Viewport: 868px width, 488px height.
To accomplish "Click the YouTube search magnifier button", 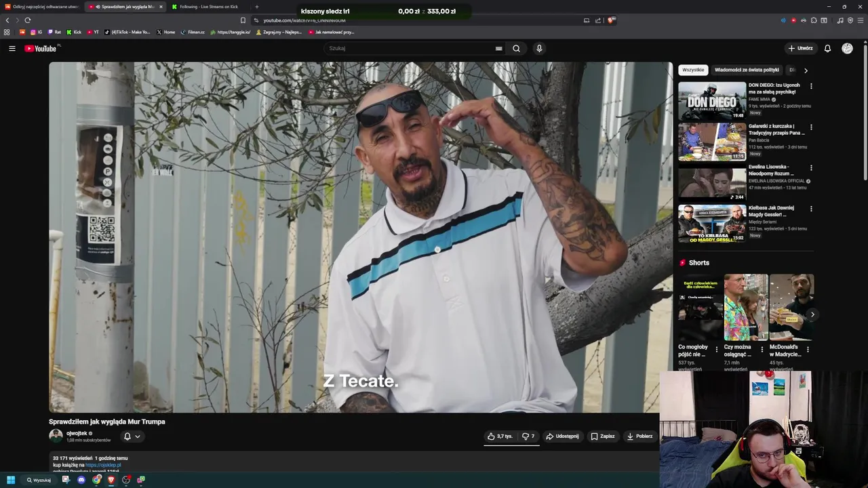I will pos(516,48).
